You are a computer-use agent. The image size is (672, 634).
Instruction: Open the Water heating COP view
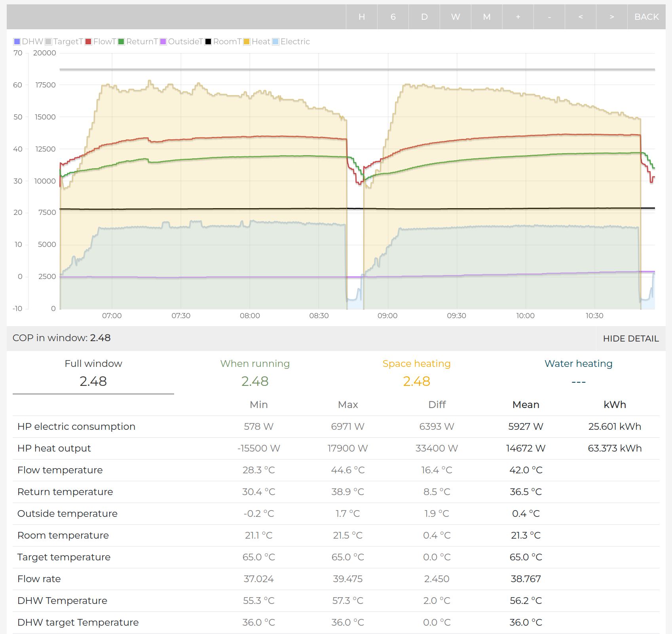(578, 373)
